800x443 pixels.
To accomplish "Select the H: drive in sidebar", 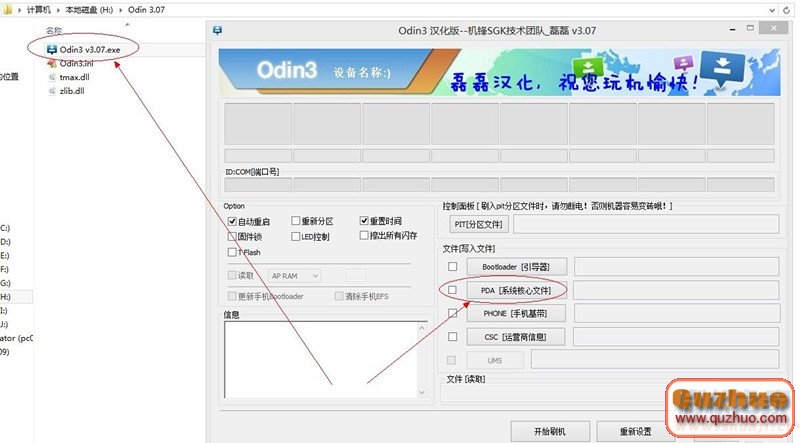I will click(5, 297).
